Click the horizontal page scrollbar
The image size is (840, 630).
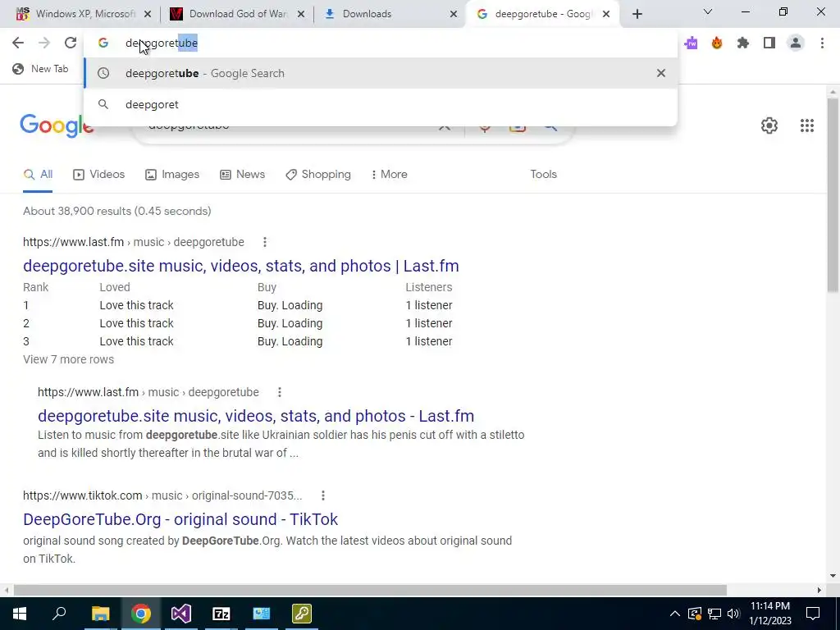pos(370,590)
